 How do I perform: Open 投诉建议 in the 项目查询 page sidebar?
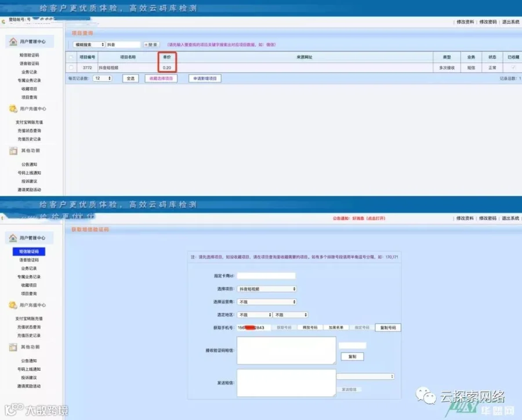29,181
